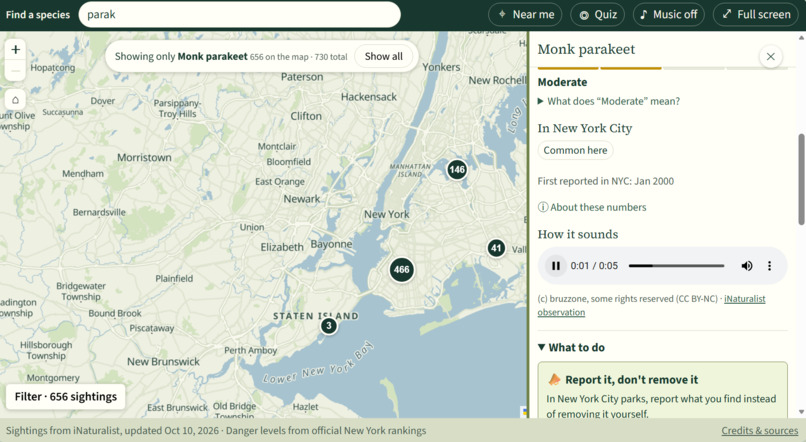Mute the audio player volume

(747, 266)
